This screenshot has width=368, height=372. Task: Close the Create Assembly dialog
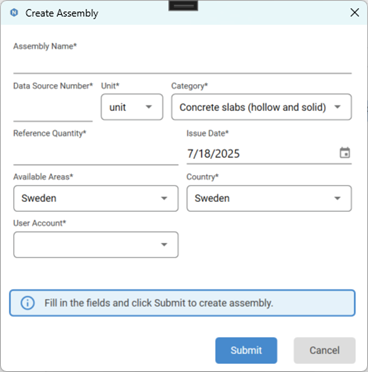pyautogui.click(x=355, y=13)
